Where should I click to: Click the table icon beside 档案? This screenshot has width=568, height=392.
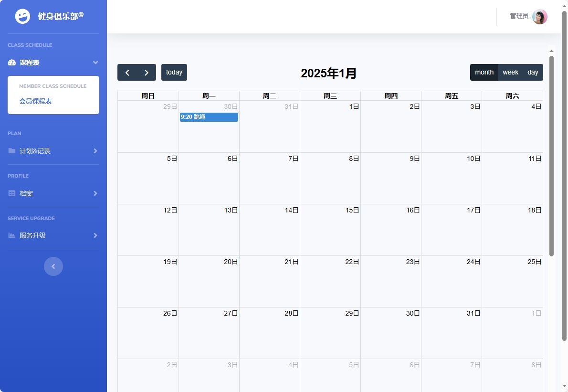[x=12, y=193]
